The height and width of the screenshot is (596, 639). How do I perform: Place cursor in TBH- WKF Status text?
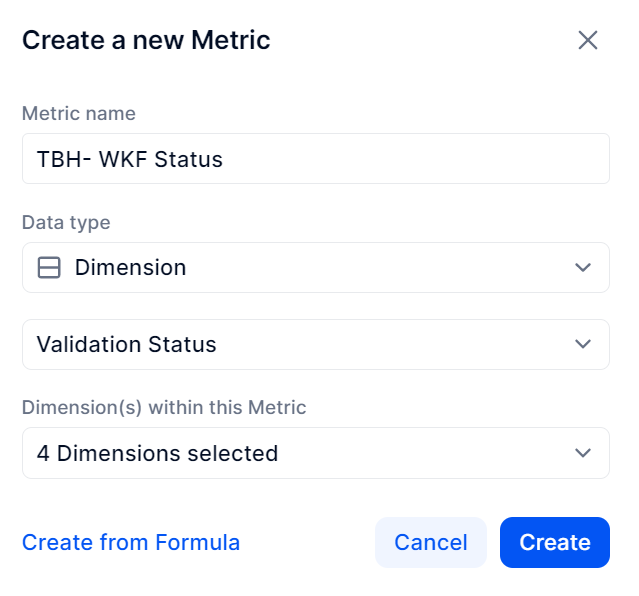tap(130, 159)
